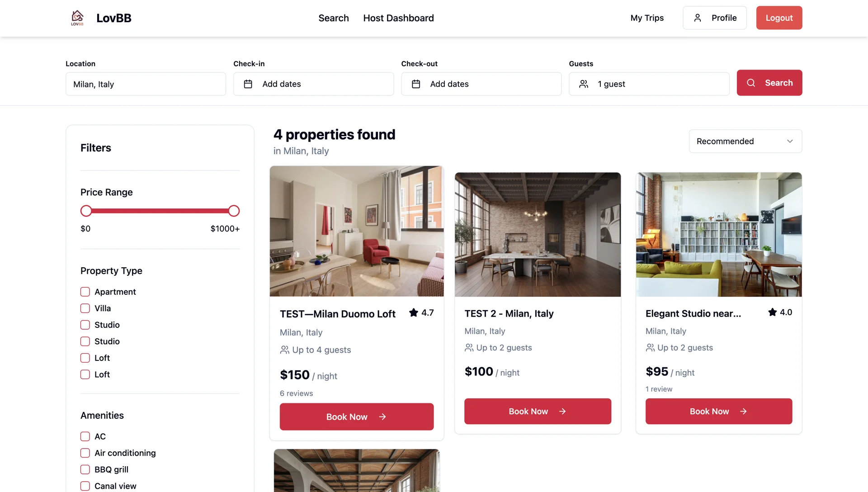Click the star icon on Elegant Studio card
868x492 pixels.
(773, 312)
